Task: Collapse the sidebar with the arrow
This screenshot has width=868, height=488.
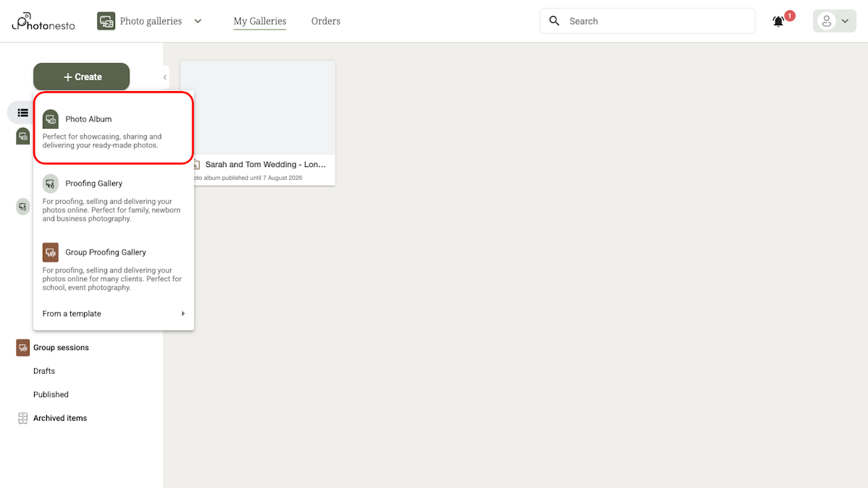Action: pyautogui.click(x=165, y=77)
